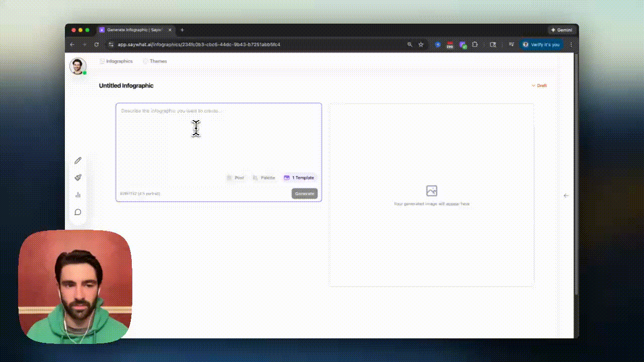Expand the Draft status dropdown

[x=539, y=85]
